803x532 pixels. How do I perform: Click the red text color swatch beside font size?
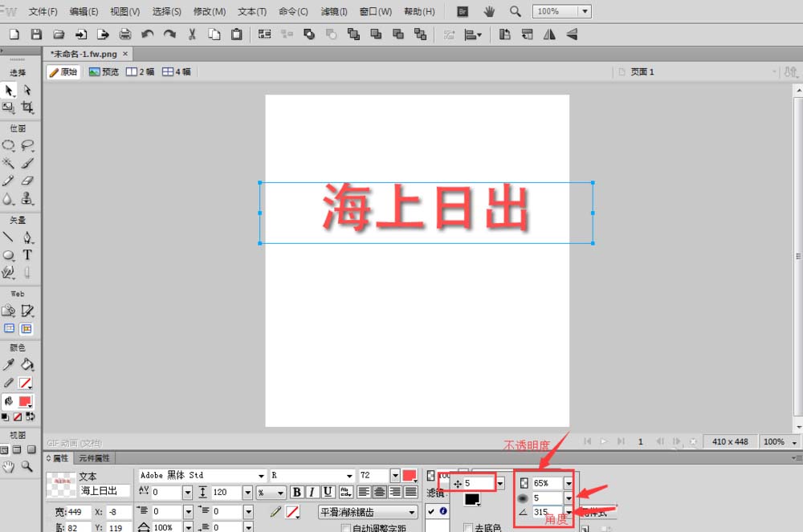(409, 477)
